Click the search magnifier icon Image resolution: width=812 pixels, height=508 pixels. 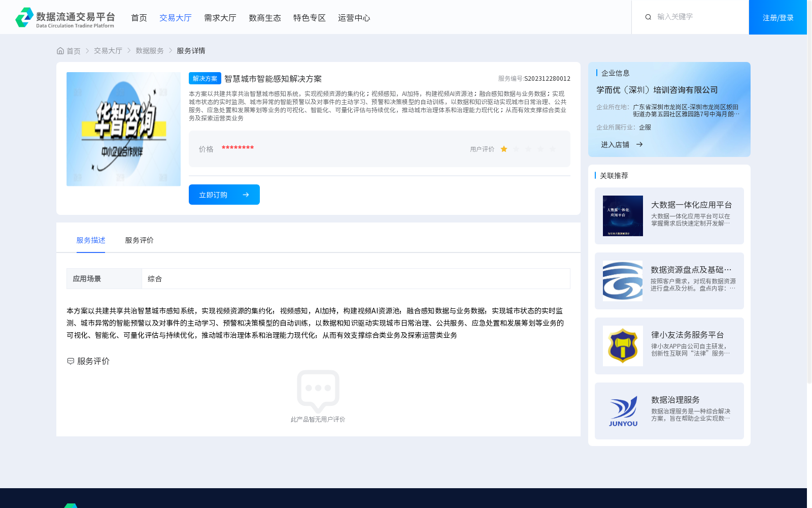point(648,17)
